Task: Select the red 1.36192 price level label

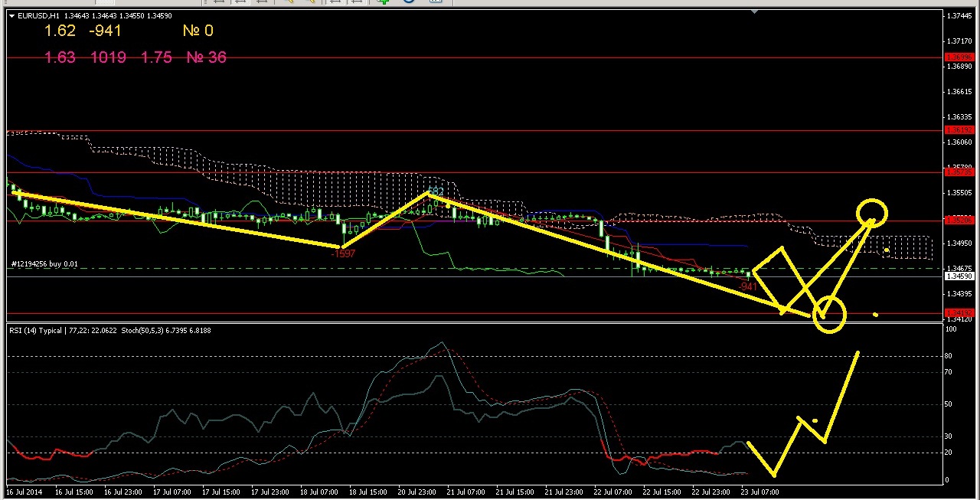Action: [959, 130]
